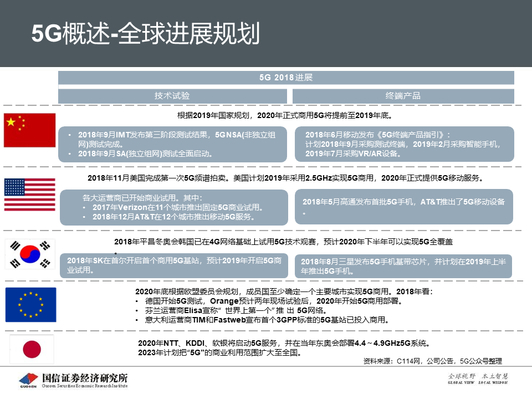Viewport: 532px width, 399px height.
Task: Click the bullet about Verizon在11个城市
Action: tap(178, 207)
